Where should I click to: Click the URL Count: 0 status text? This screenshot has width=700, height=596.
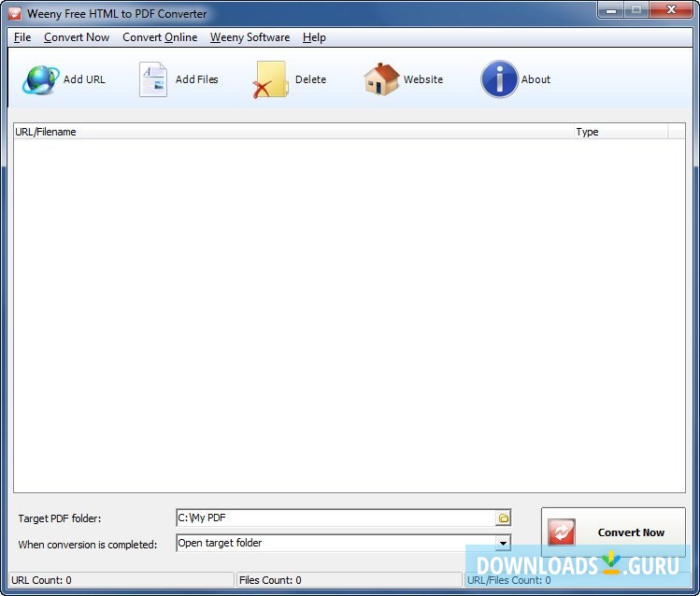click(x=41, y=580)
